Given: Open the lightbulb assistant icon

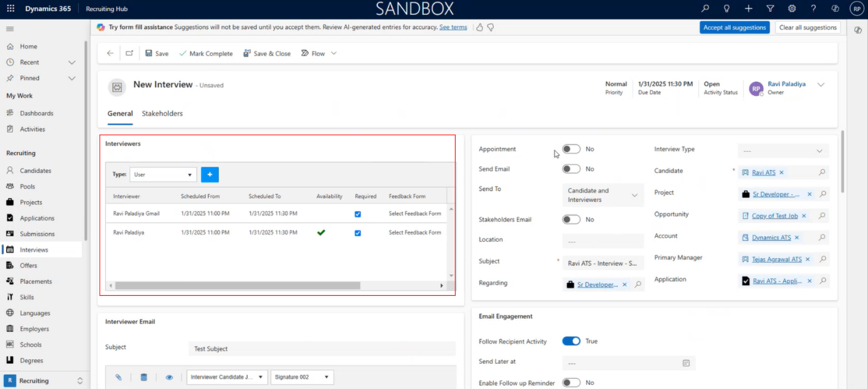Looking at the screenshot, I should 726,9.
